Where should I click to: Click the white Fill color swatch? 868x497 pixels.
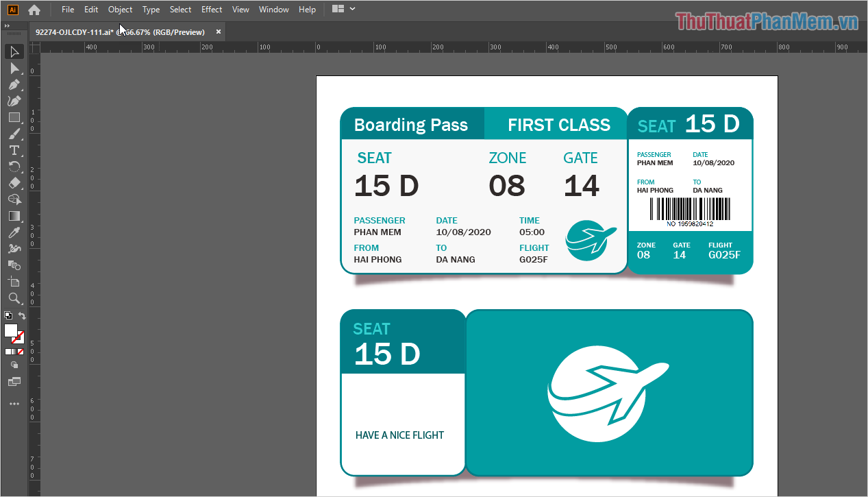coord(11,330)
